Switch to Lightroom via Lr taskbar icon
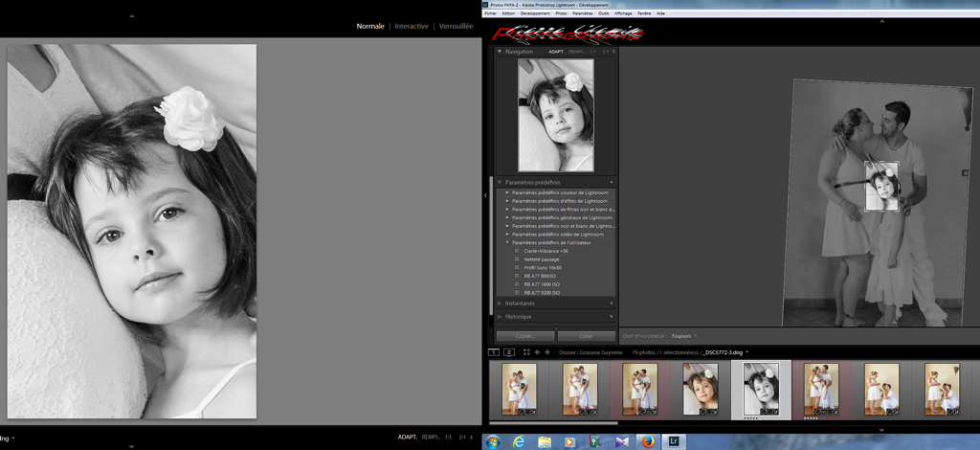 click(x=675, y=442)
